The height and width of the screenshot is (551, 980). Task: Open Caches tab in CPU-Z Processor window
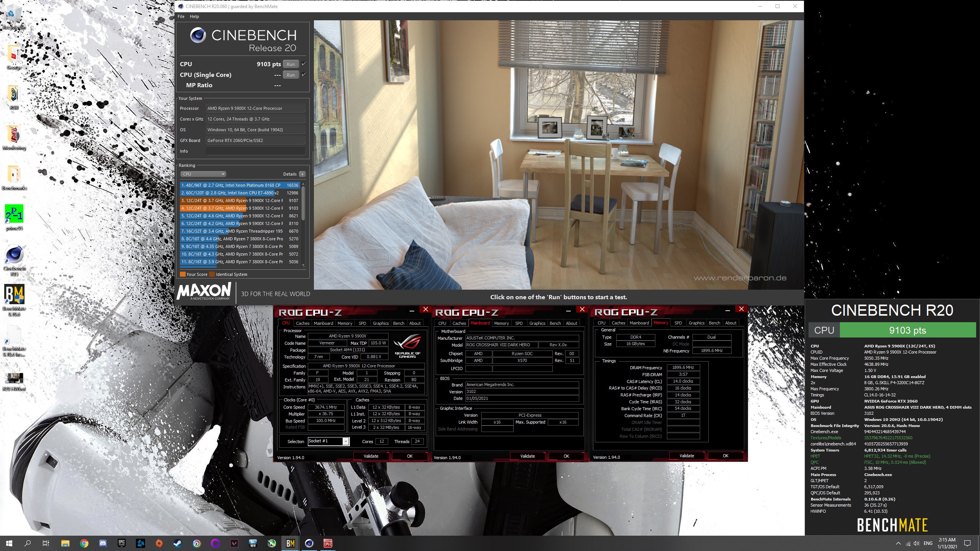click(302, 323)
